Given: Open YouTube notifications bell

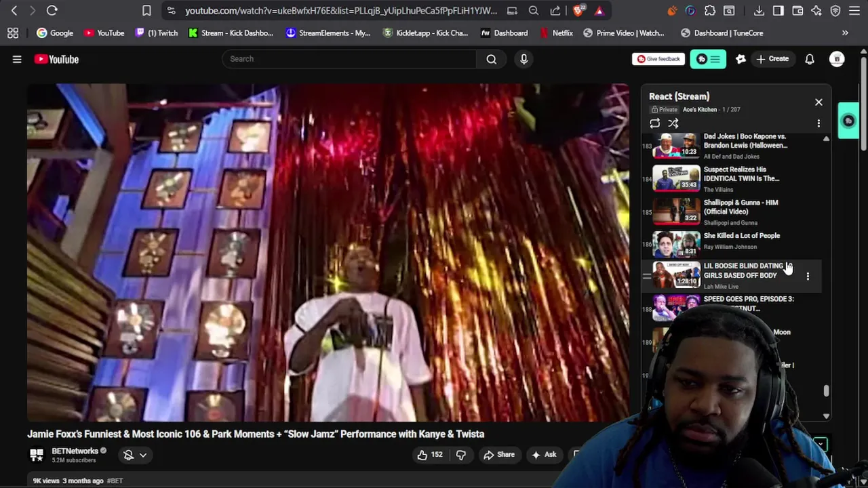Looking at the screenshot, I should pyautogui.click(x=810, y=59).
